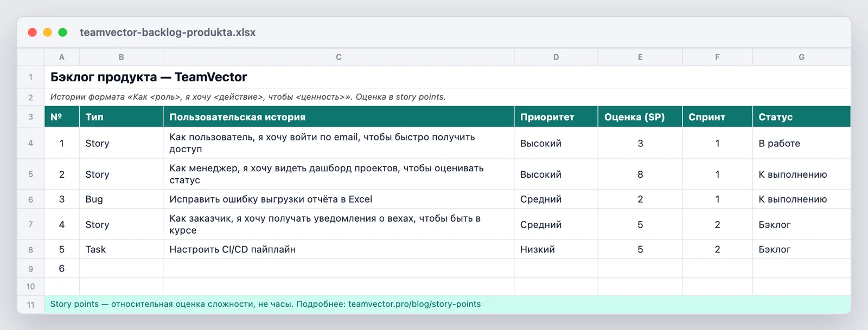The width and height of the screenshot is (868, 330).
Task: Click 'Бэклог' status for CI/CD task
Action: 802,249
